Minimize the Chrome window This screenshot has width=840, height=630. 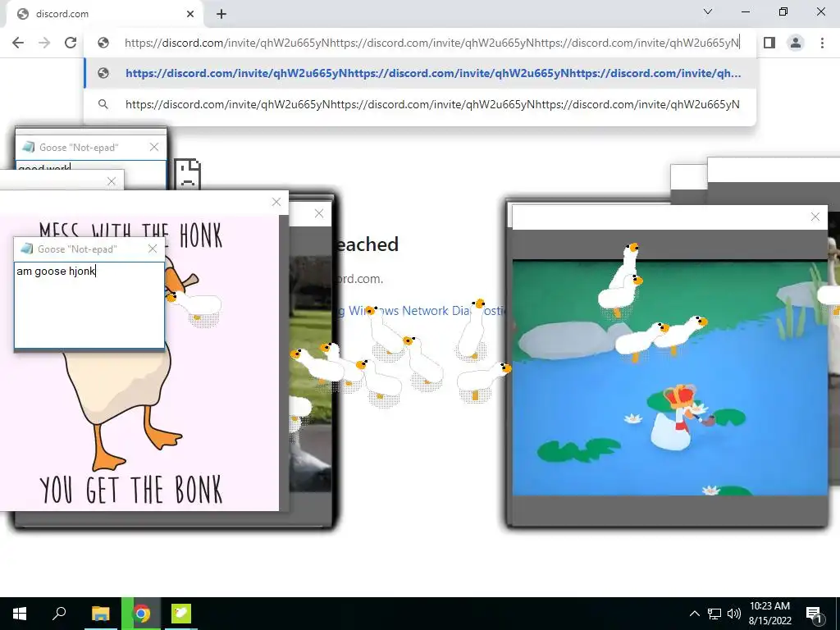(x=746, y=11)
